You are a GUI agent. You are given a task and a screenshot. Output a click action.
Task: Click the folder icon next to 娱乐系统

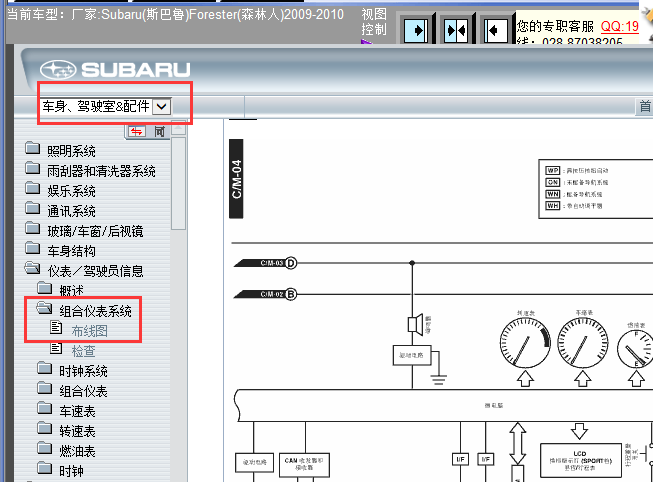click(32, 188)
